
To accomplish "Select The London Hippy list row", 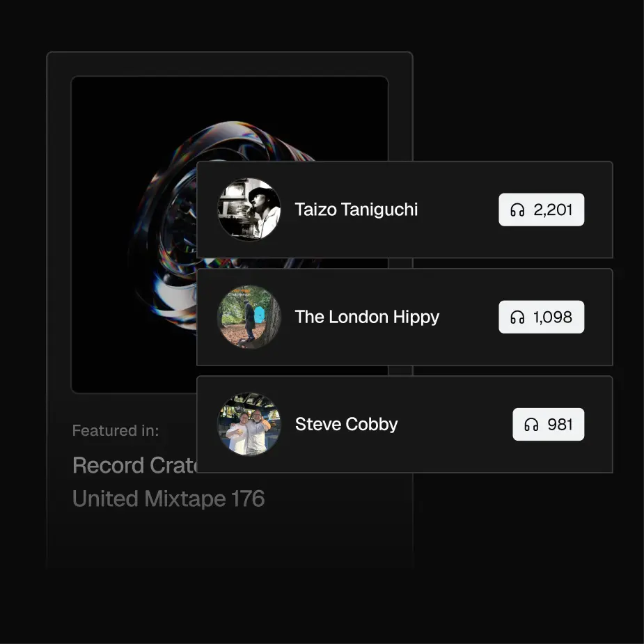I will click(x=405, y=317).
